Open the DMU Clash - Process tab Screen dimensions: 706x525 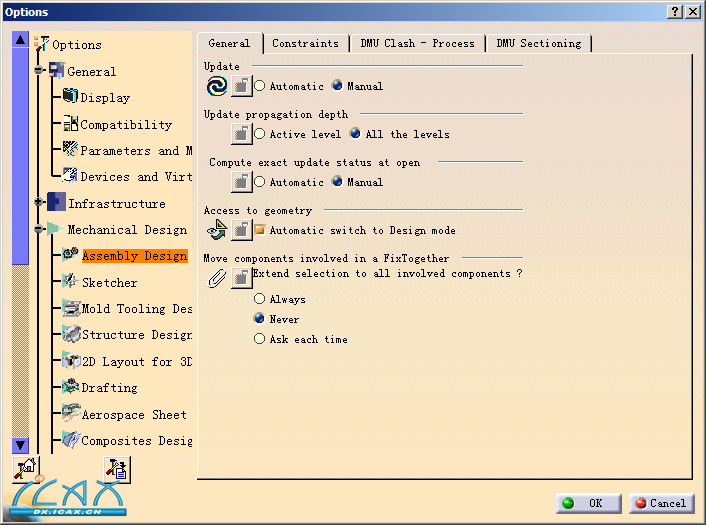[417, 43]
